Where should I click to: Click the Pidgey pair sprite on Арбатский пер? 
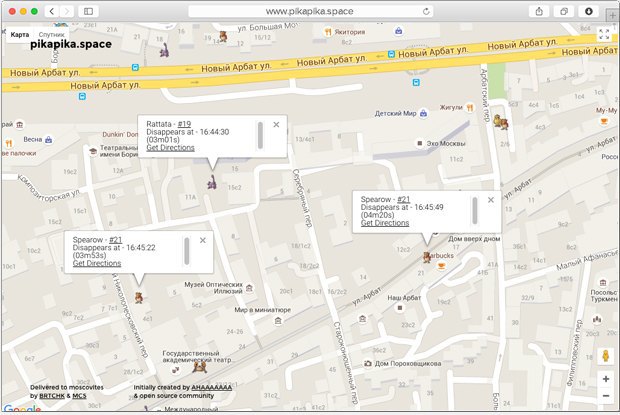(501, 122)
